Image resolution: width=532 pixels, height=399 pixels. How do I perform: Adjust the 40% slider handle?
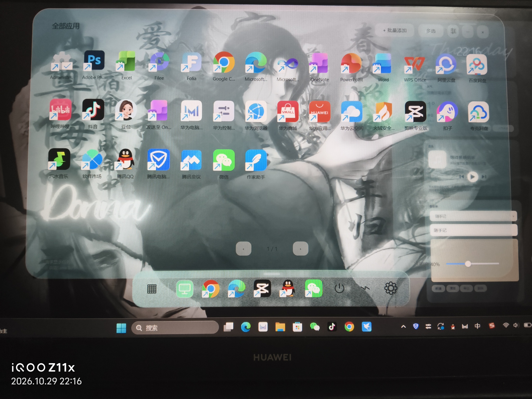[468, 264]
